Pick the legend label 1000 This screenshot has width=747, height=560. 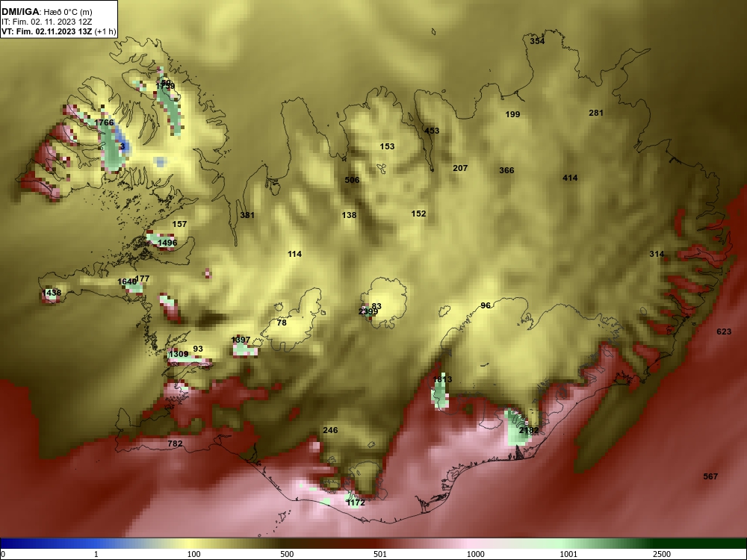[x=475, y=554]
